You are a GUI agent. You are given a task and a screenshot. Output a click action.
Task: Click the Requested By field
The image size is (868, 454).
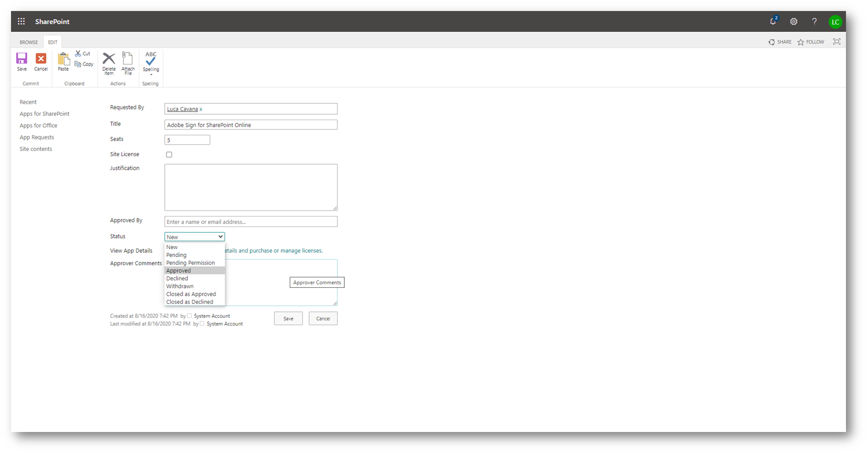(251, 109)
